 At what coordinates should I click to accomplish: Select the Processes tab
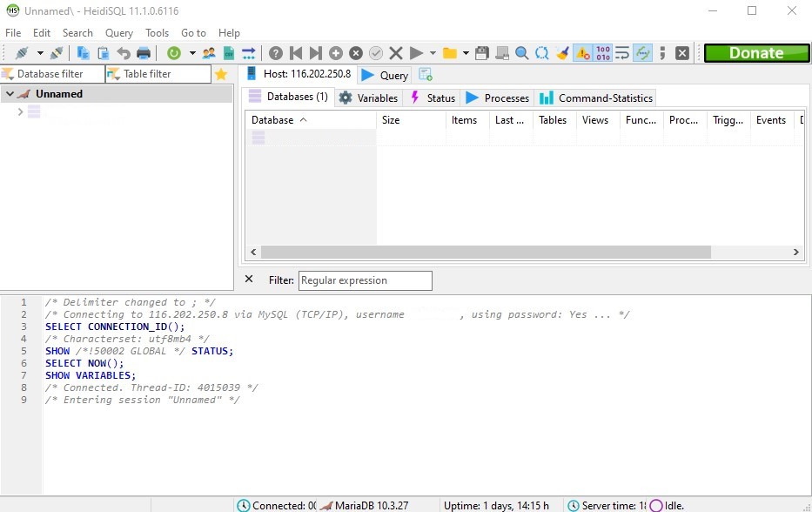(497, 98)
